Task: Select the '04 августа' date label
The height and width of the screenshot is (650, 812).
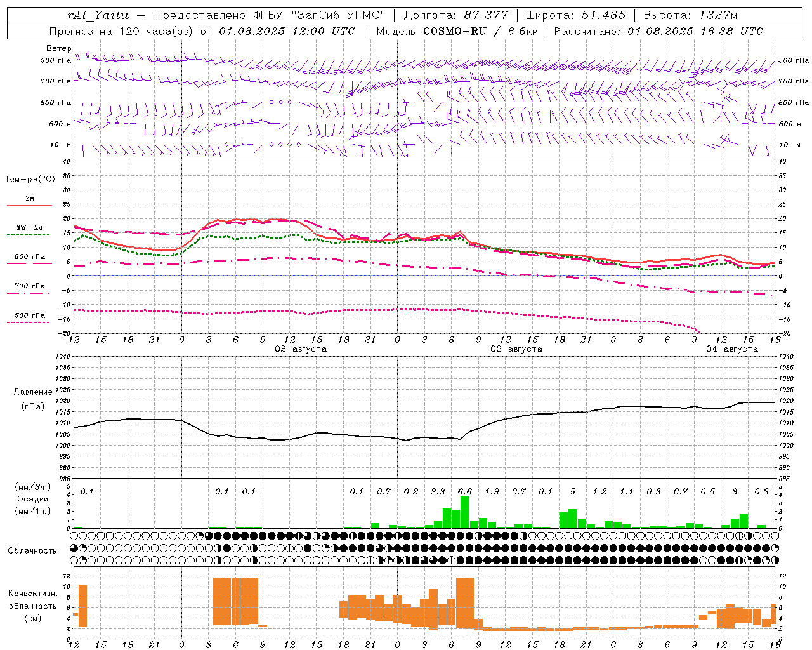Action: pyautogui.click(x=732, y=349)
